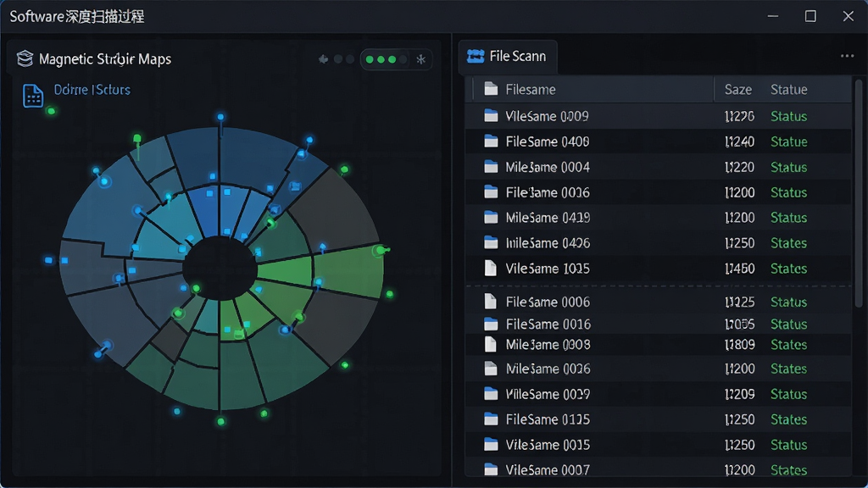Screen dimensions: 868x488
Task: Click the Magnetic Maps panel title text
Action: [104, 59]
